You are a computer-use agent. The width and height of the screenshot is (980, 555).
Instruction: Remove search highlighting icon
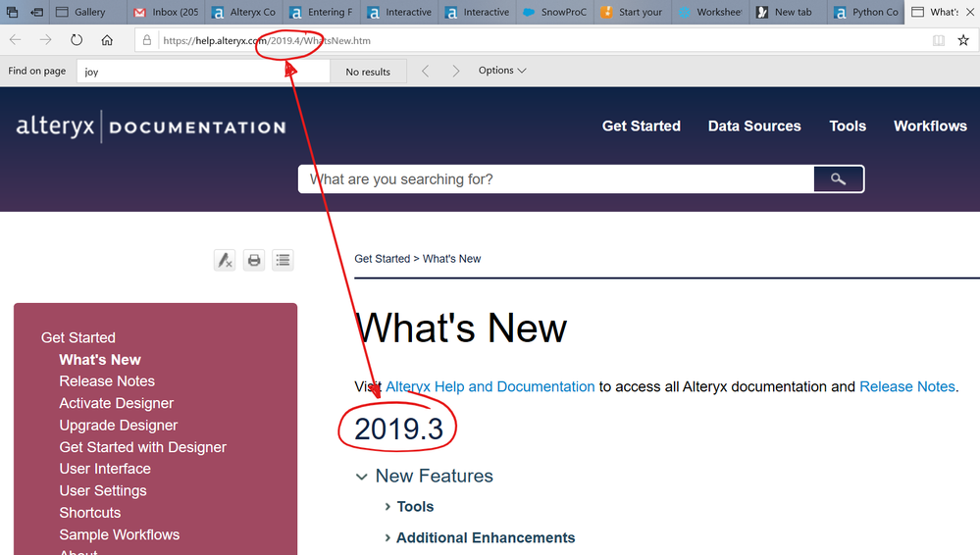225,260
